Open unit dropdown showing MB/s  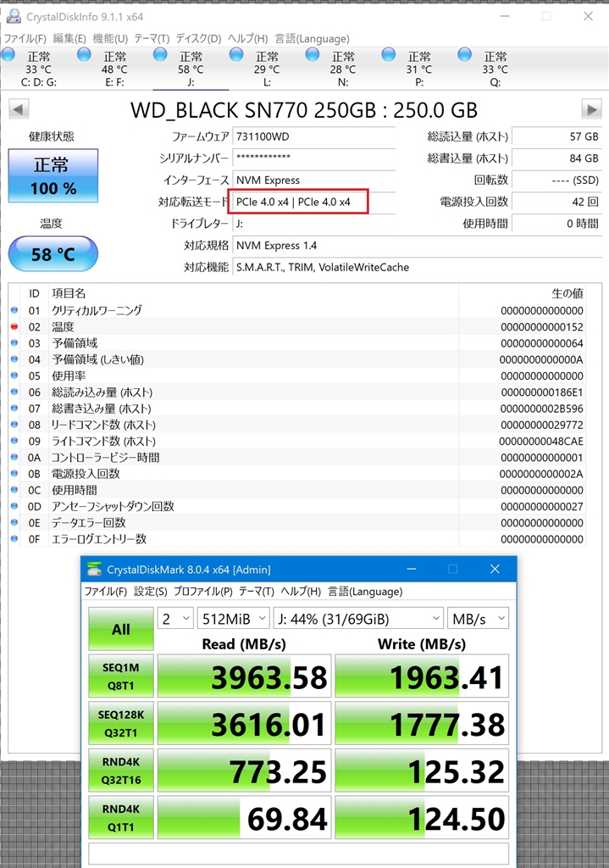[x=478, y=618]
